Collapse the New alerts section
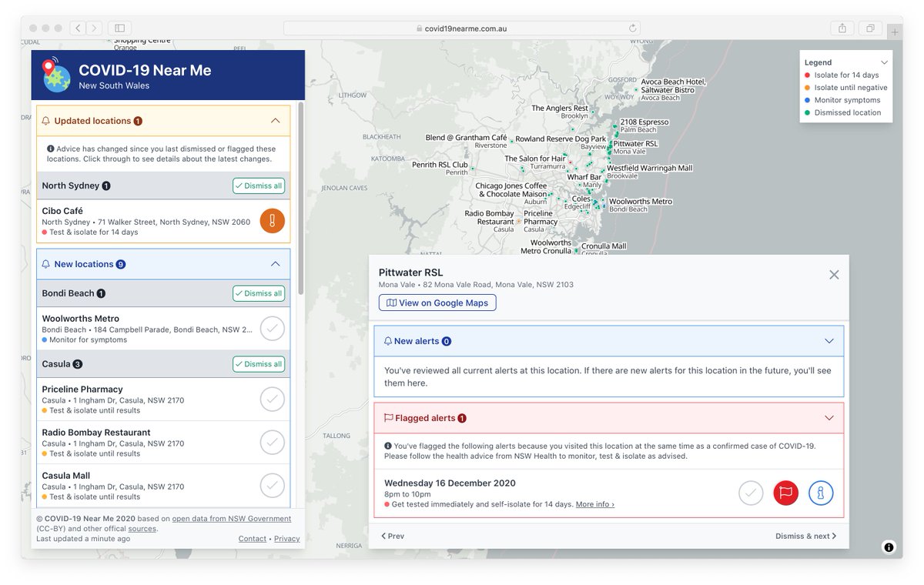 click(x=829, y=341)
